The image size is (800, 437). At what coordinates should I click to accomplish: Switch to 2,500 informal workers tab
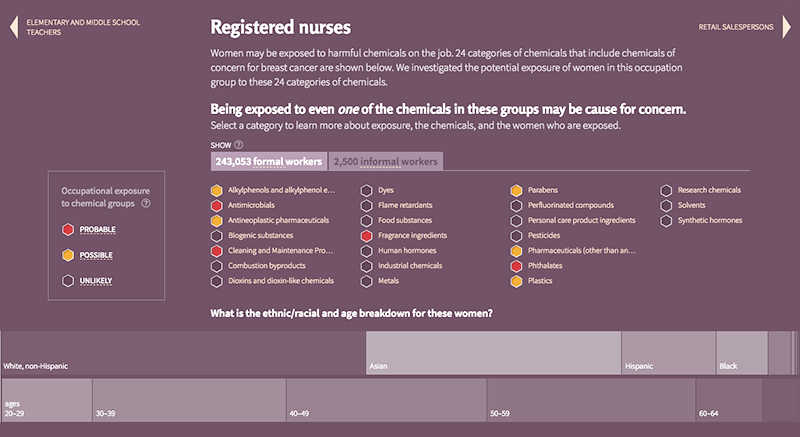click(384, 161)
